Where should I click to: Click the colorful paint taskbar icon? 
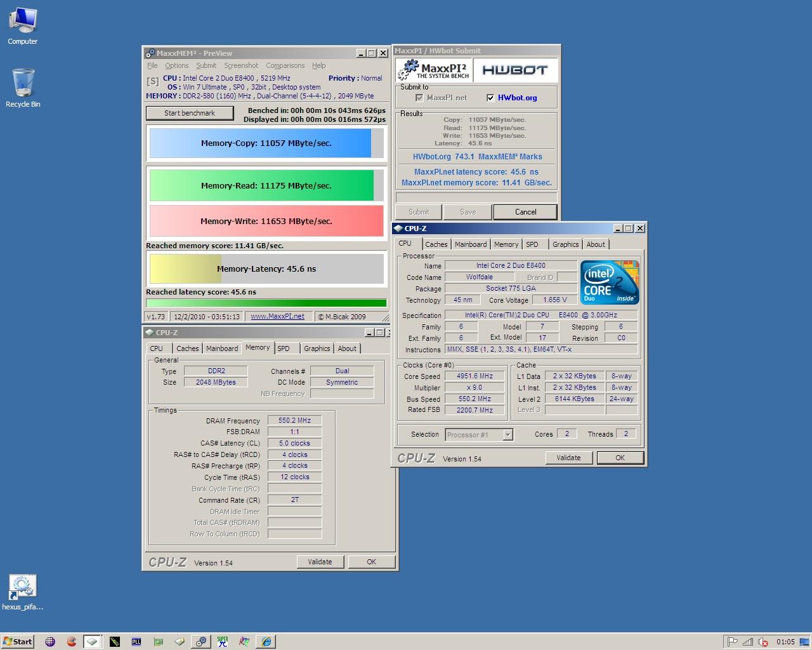click(x=244, y=642)
